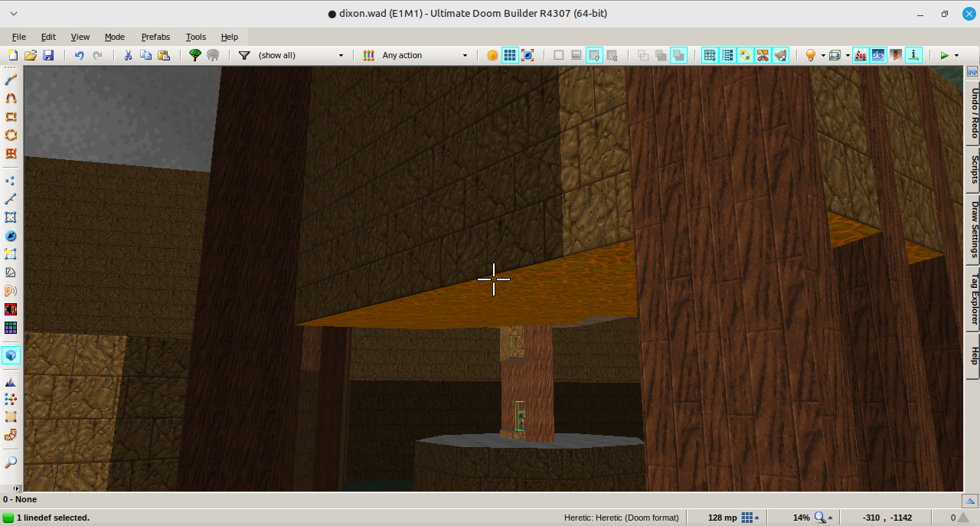Open the Draw Settings side tab
This screenshot has width=980, height=526.
[972, 229]
